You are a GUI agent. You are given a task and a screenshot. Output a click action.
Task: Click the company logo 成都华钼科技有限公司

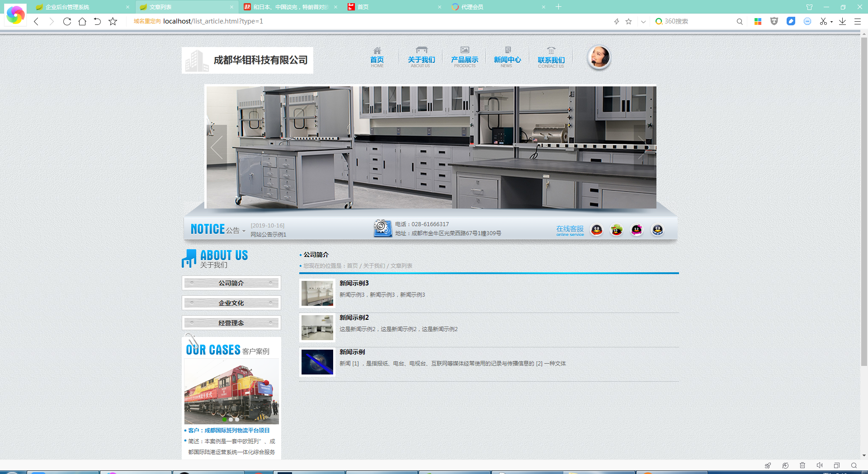[x=247, y=60]
